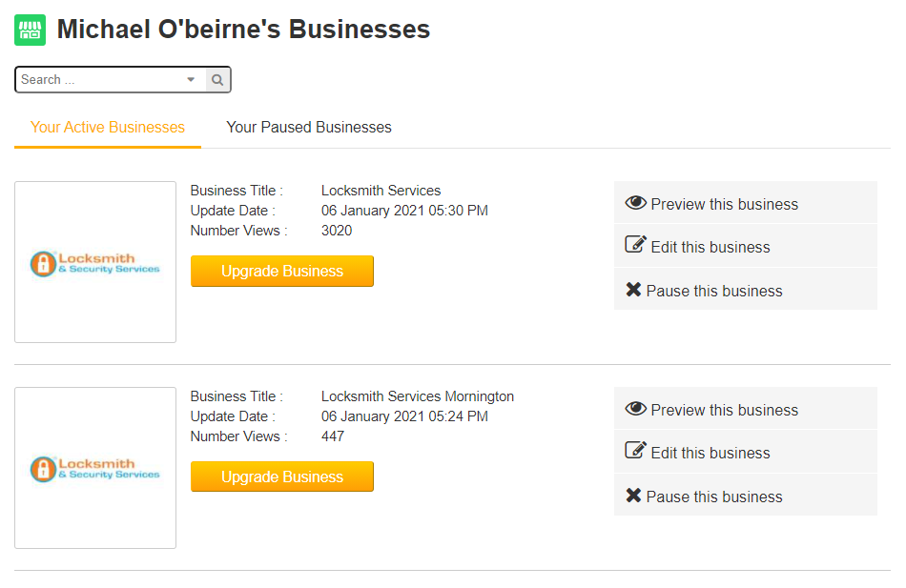
Task: Click the magnifier search icon
Action: click(217, 80)
